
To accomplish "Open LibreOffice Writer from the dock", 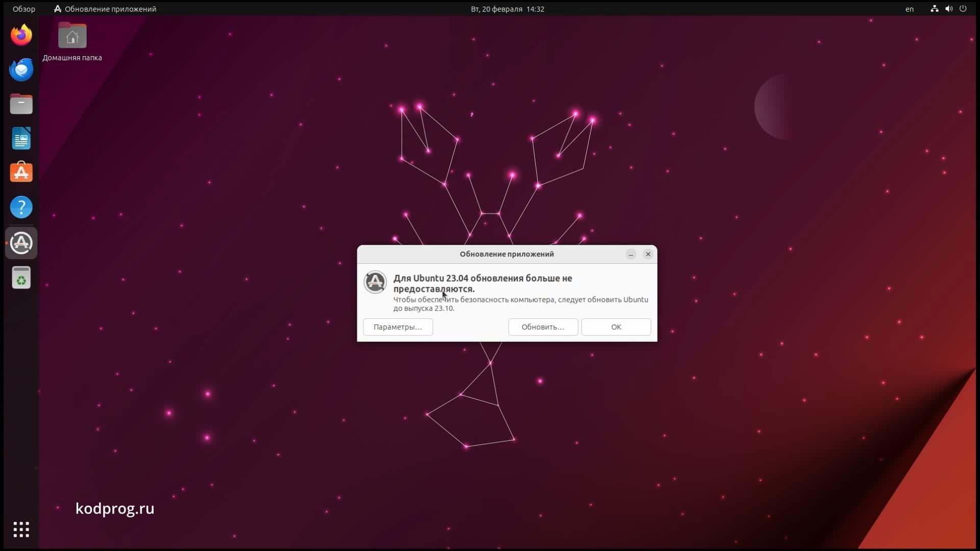I will click(21, 139).
